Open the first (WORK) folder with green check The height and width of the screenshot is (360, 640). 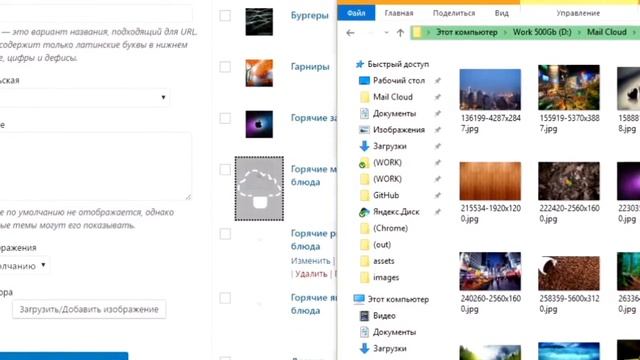pyautogui.click(x=380, y=162)
